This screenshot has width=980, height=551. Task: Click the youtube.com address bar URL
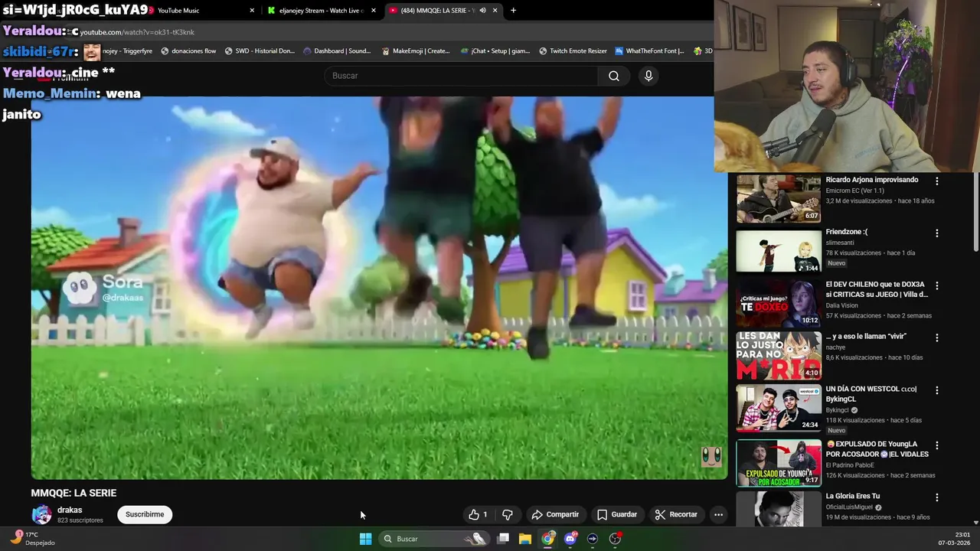point(137,32)
